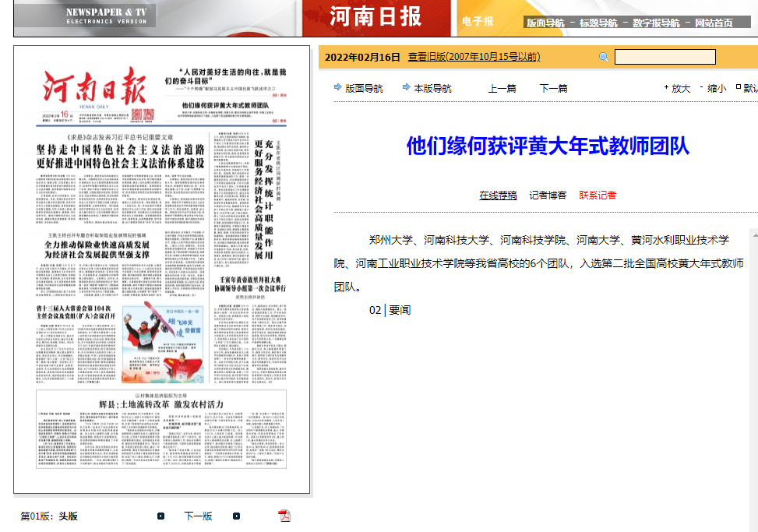
Task: Click the previous page arrow icon
Action: [160, 516]
